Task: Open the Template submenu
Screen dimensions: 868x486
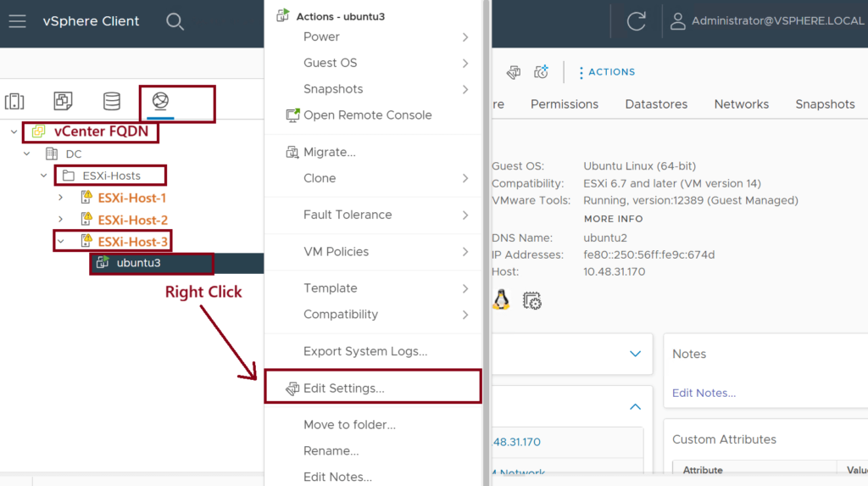Action: 373,288
